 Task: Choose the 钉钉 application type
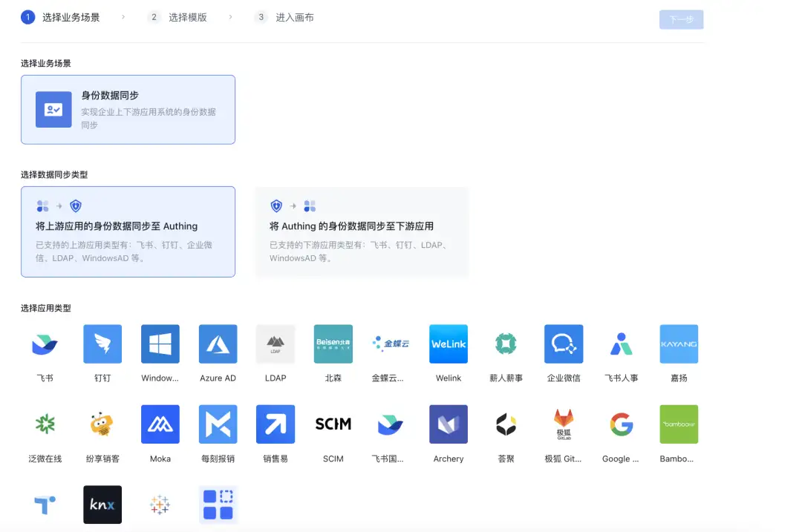[x=102, y=344]
